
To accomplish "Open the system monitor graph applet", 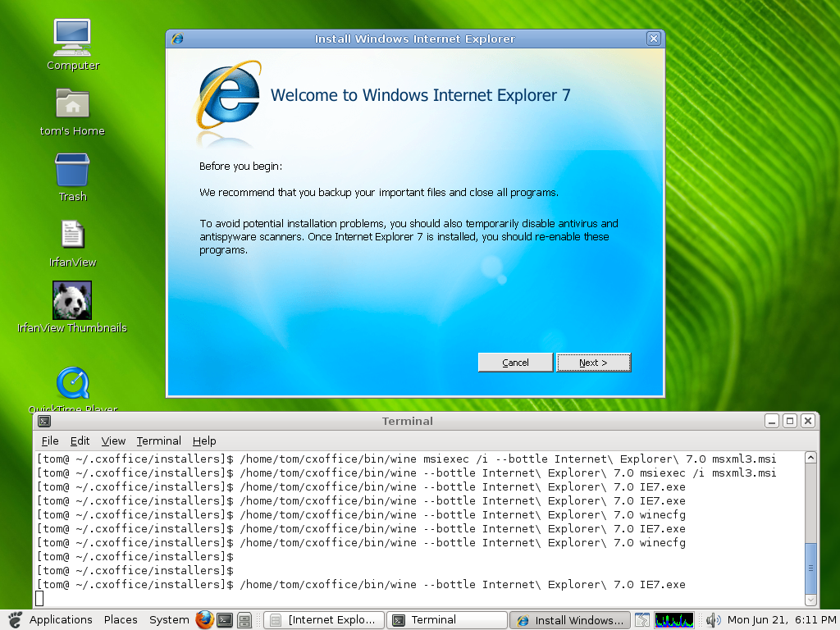I will (673, 620).
